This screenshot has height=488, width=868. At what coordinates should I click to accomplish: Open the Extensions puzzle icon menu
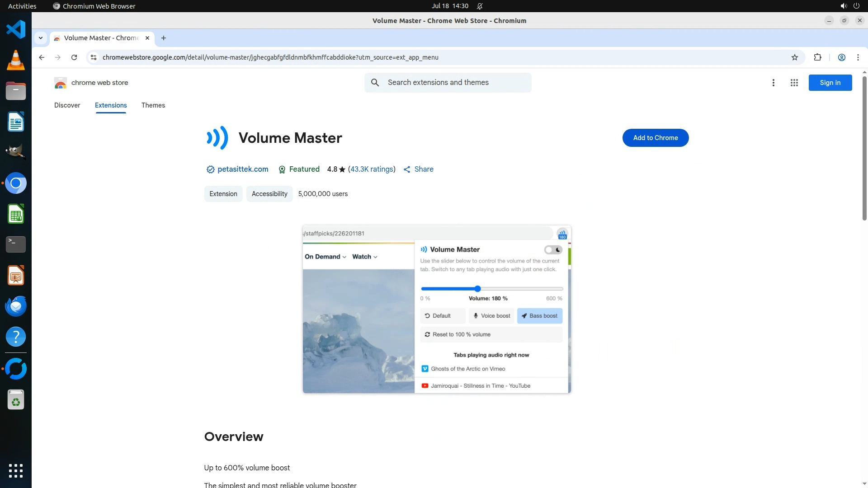click(x=817, y=57)
